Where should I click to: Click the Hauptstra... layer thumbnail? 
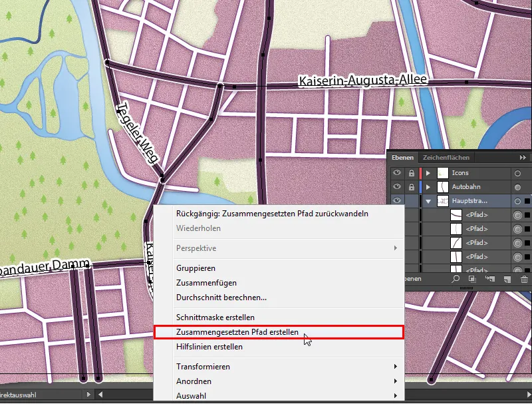click(443, 201)
